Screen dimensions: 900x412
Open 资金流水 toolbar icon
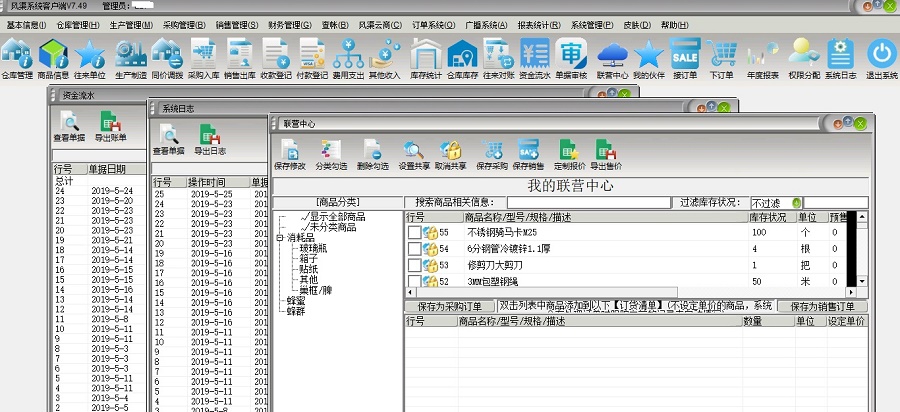coord(535,59)
